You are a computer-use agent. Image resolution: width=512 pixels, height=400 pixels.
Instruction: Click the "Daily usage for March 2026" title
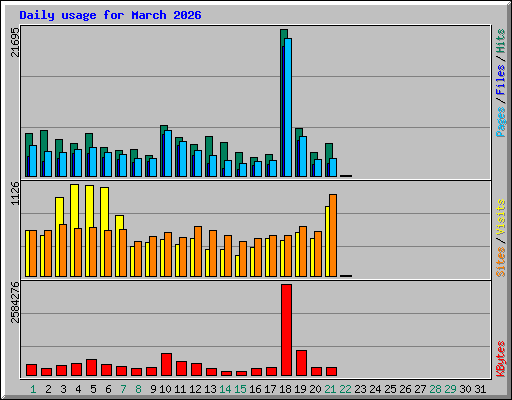110,15
